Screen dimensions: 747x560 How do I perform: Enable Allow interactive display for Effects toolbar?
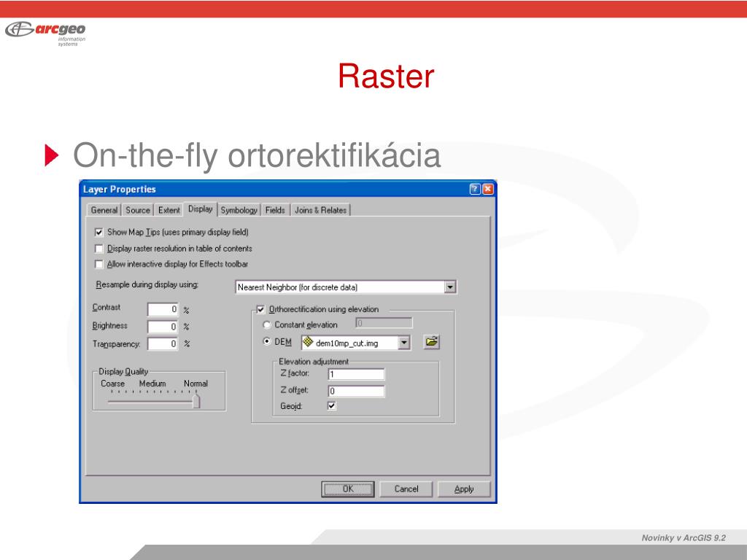click(98, 264)
